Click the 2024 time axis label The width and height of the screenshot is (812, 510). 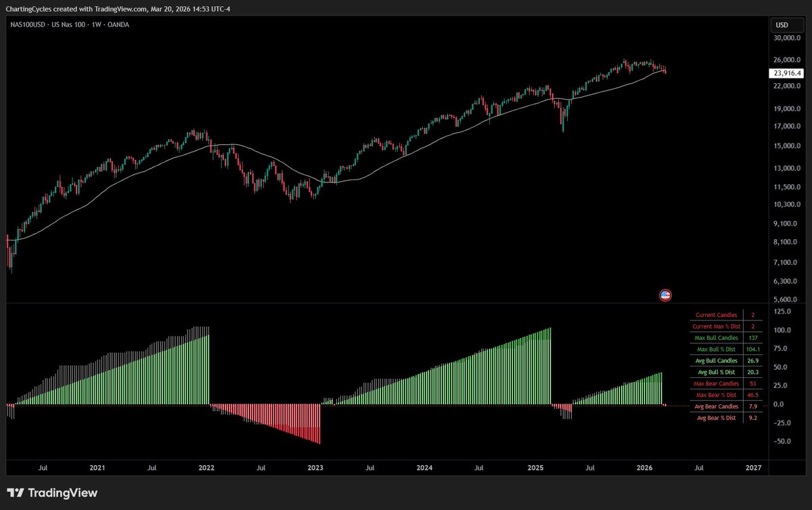point(424,468)
